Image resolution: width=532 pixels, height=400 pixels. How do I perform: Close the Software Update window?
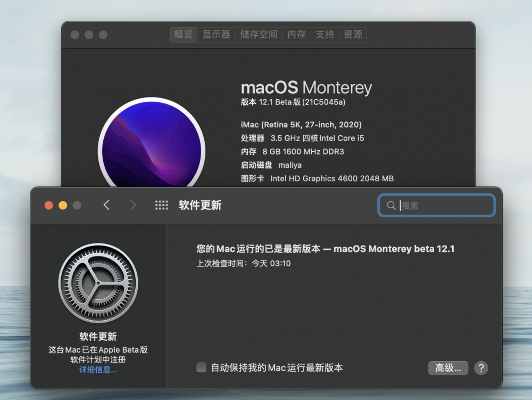(x=49, y=206)
